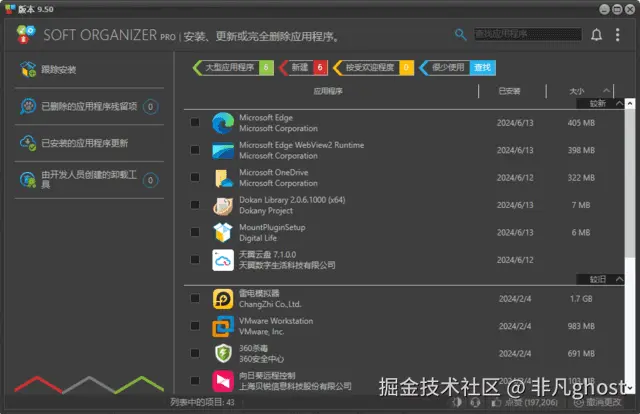Click the Dokany Project publisher text
640x414 pixels.
pyautogui.click(x=266, y=211)
